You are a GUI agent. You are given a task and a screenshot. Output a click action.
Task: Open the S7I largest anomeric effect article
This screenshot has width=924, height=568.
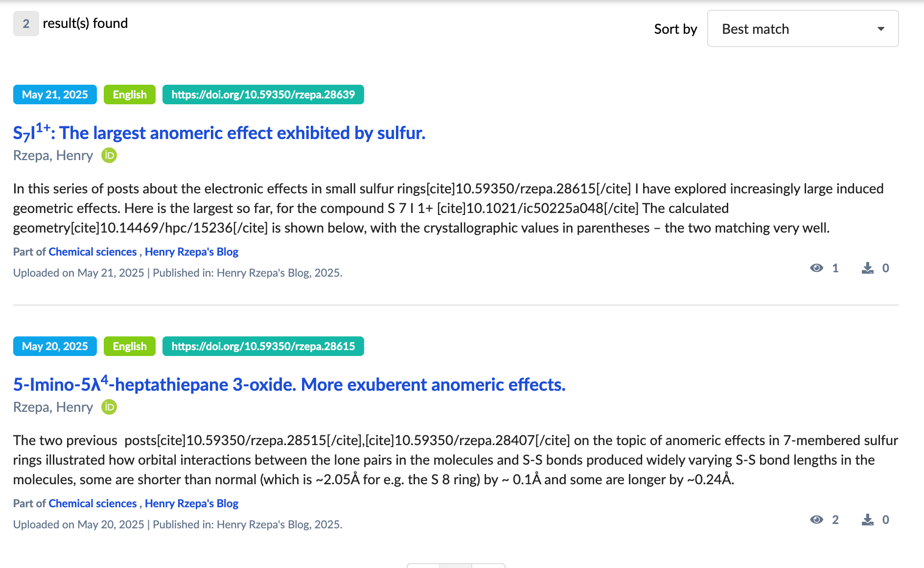[x=219, y=133]
